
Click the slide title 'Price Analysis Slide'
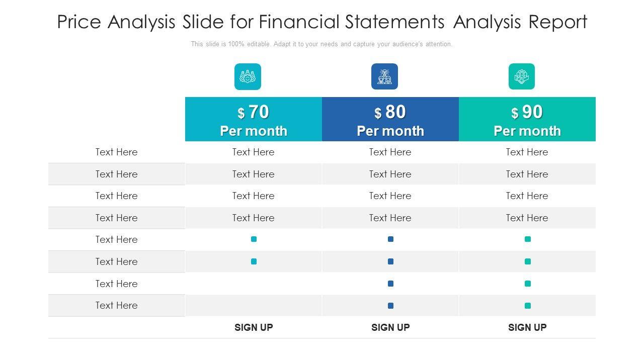[322, 22]
